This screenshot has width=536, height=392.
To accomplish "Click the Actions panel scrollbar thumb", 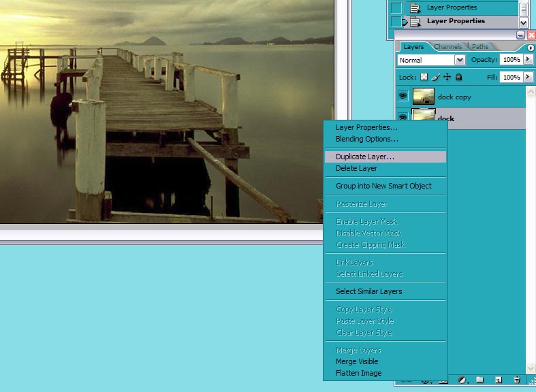I will (x=523, y=10).
